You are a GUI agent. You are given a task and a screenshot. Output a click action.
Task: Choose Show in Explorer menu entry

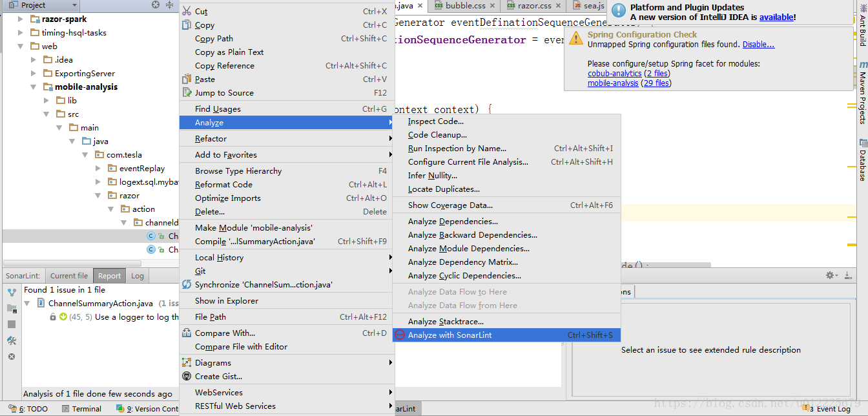click(286, 300)
